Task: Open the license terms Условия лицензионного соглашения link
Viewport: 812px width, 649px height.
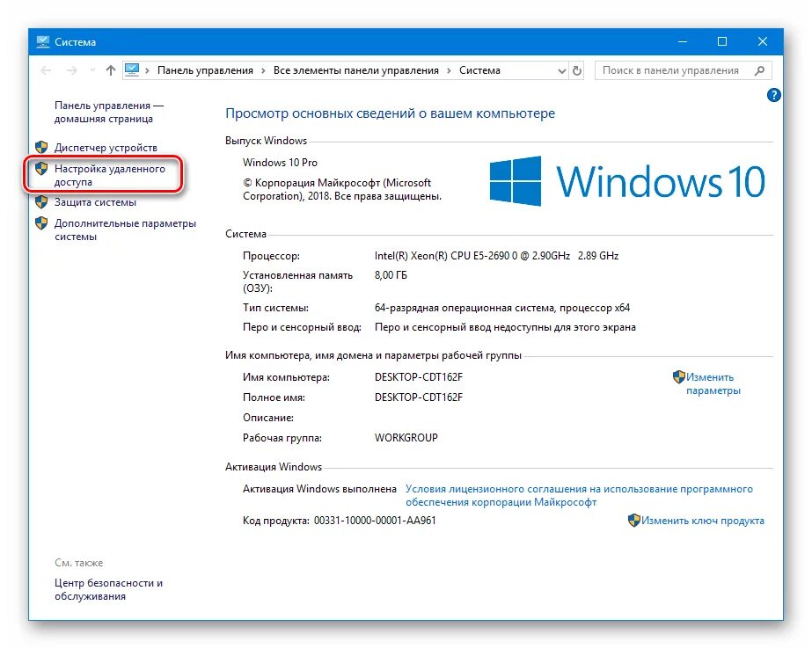Action: point(579,496)
